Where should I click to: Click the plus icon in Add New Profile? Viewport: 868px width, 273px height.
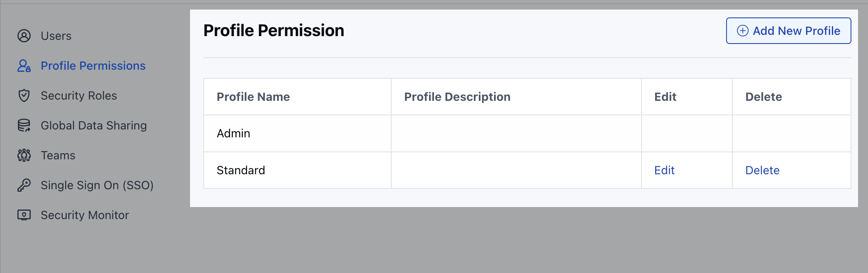click(743, 31)
